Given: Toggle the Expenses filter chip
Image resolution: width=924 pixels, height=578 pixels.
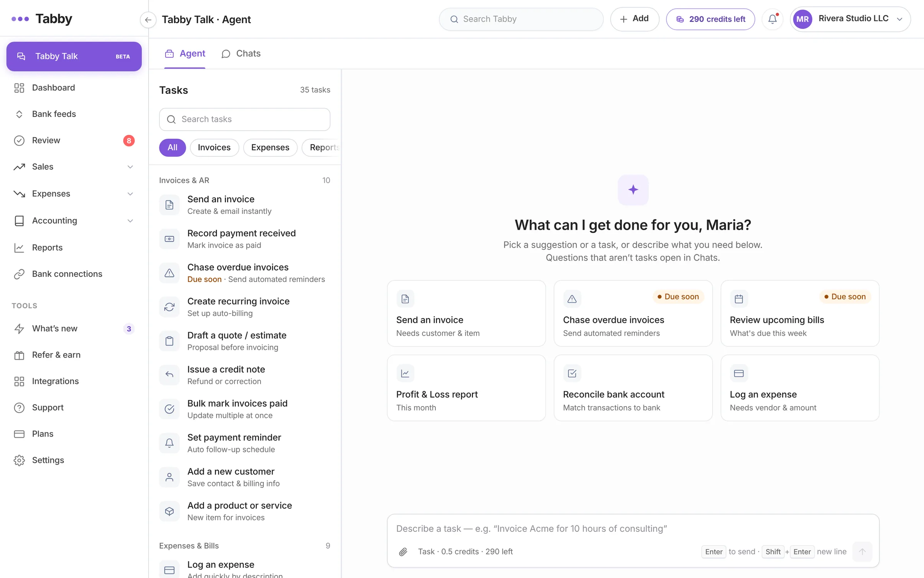Looking at the screenshot, I should (270, 148).
